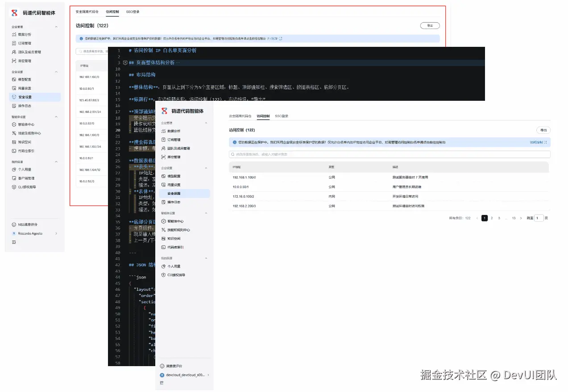Focus the search filter box in front window
568x392 pixels.
point(390,154)
